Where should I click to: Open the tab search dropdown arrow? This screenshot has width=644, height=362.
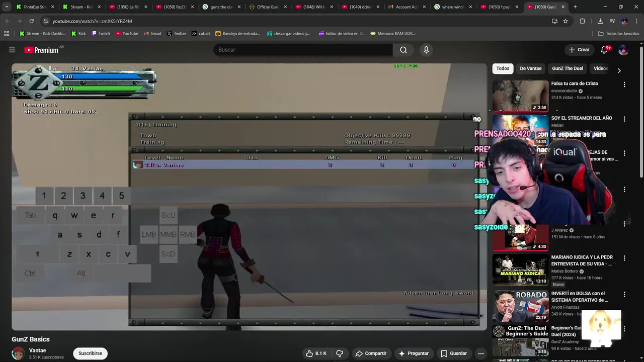[7, 7]
